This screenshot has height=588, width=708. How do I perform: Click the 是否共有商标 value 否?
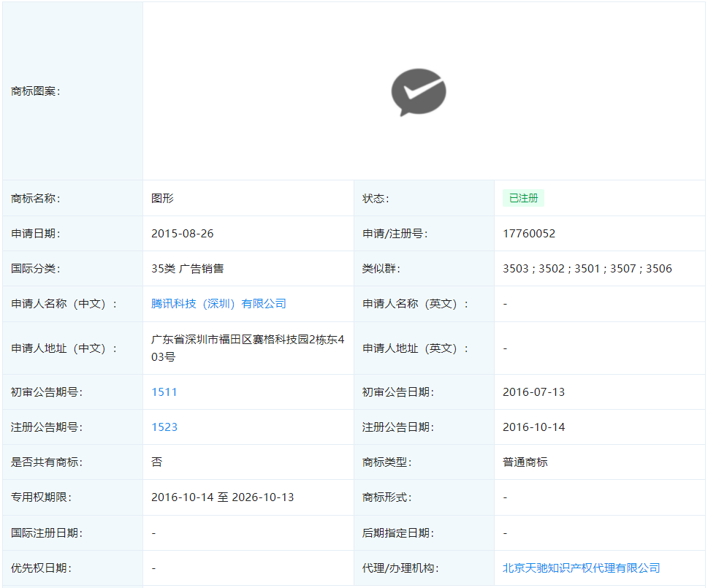pyautogui.click(x=156, y=462)
